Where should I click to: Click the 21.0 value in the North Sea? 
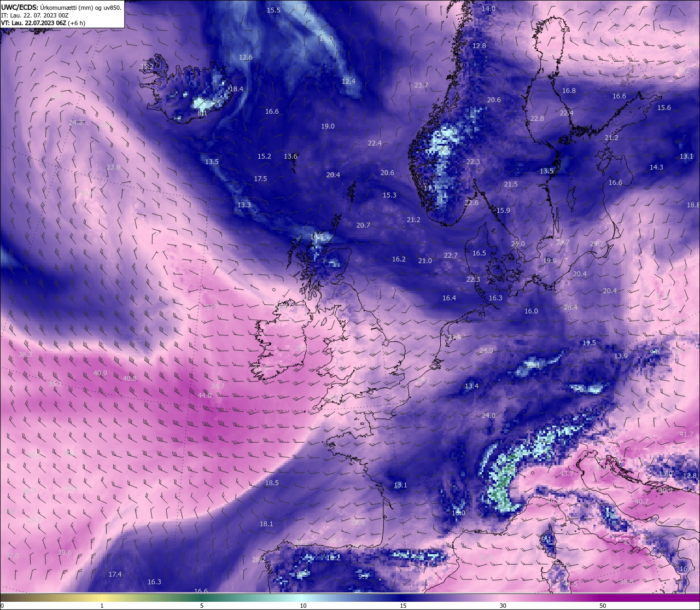pos(425,261)
